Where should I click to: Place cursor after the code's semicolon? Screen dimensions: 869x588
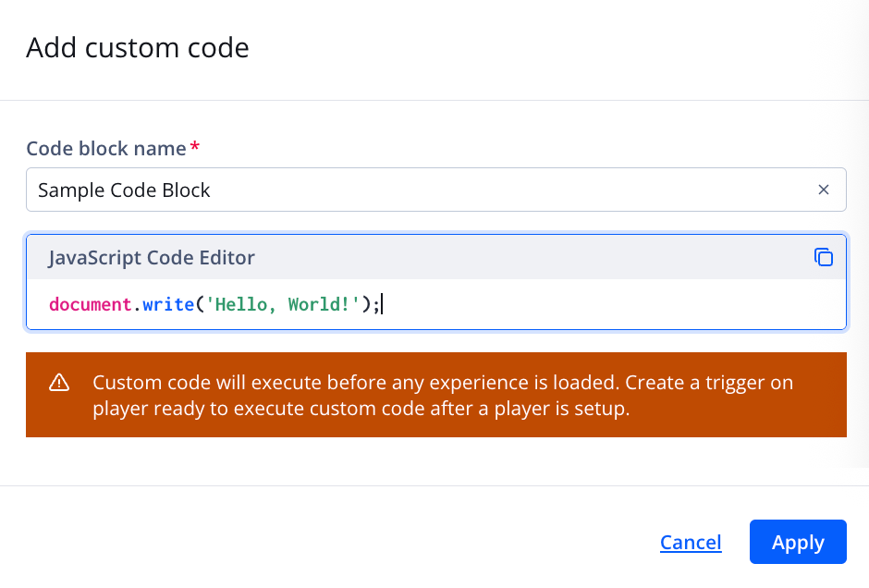381,304
